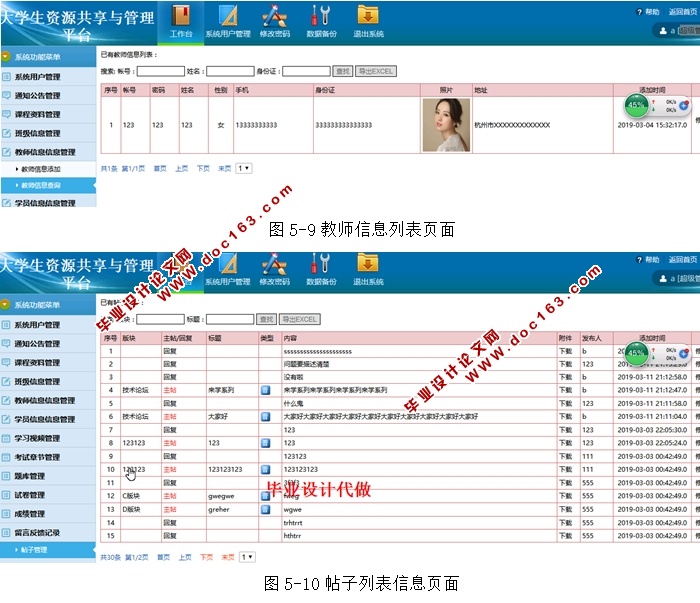Click 帮助 question icon on post list page

639,260
